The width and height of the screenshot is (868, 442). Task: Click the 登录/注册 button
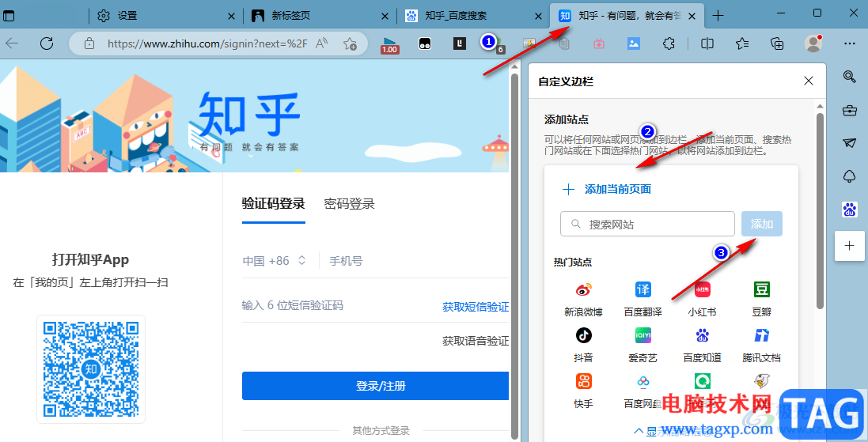point(375,386)
